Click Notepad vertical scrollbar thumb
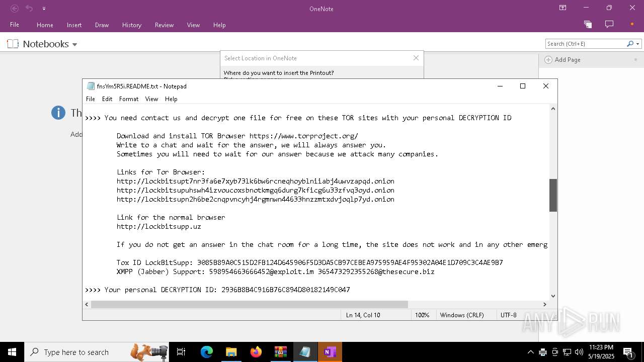This screenshot has height=362, width=644. point(553,195)
